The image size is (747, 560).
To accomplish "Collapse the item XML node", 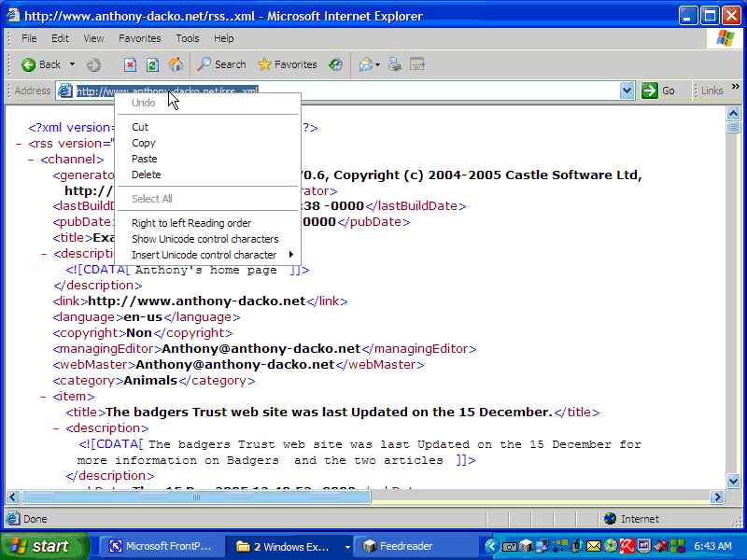I will [x=44, y=397].
